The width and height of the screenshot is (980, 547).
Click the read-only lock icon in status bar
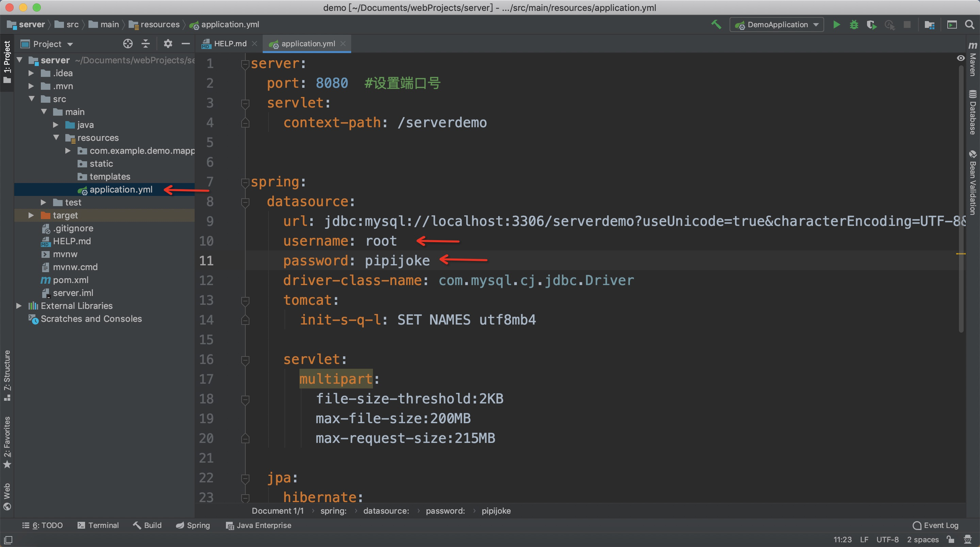pos(950,540)
